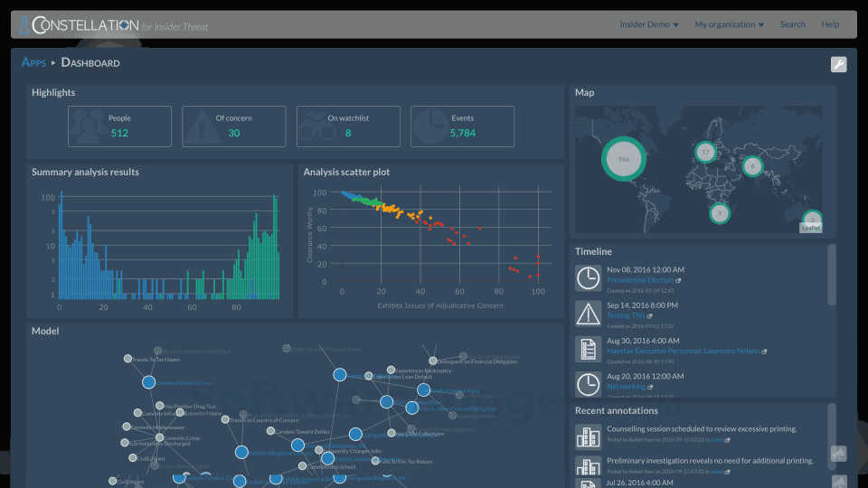Open the Help menu item
868x488 pixels.
tap(830, 24)
